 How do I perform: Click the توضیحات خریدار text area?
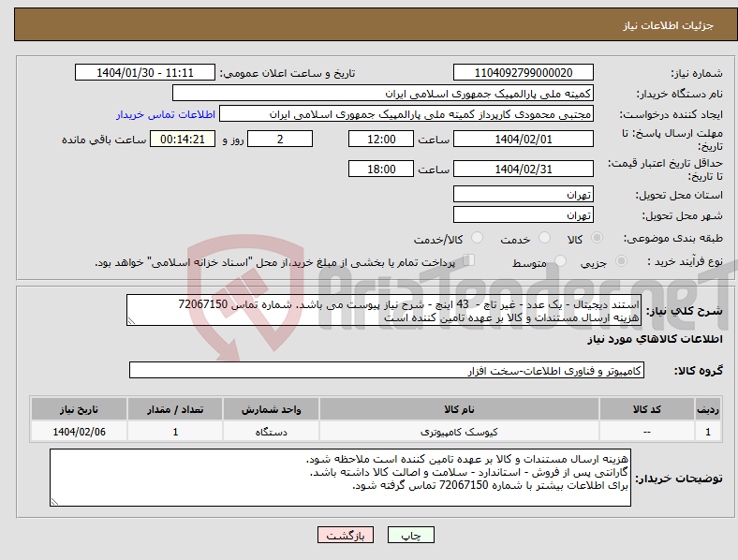point(340,479)
